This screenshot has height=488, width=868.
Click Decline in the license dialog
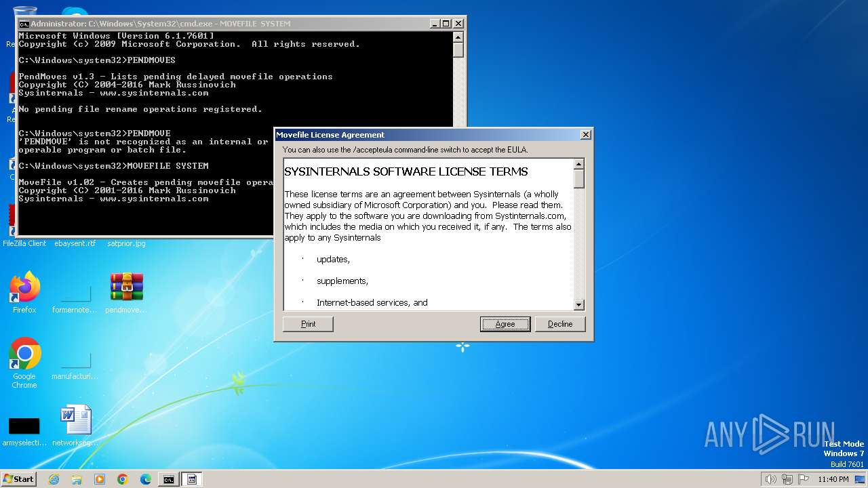(560, 324)
